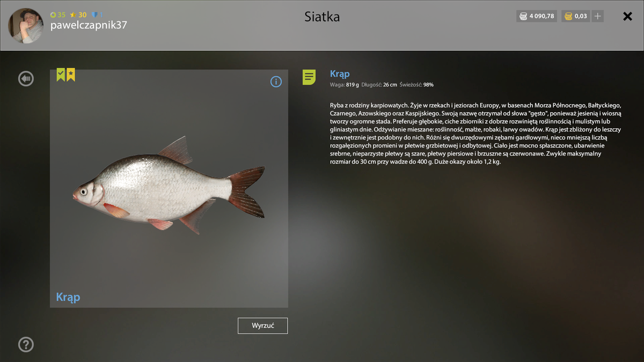Click the blue shield rank icon
Image resolution: width=644 pixels, height=362 pixels.
tap(94, 15)
